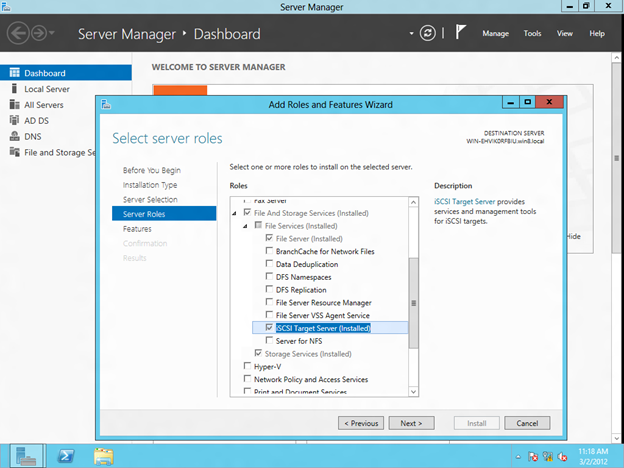Open File Explorer from the taskbar
624x468 pixels.
click(105, 456)
